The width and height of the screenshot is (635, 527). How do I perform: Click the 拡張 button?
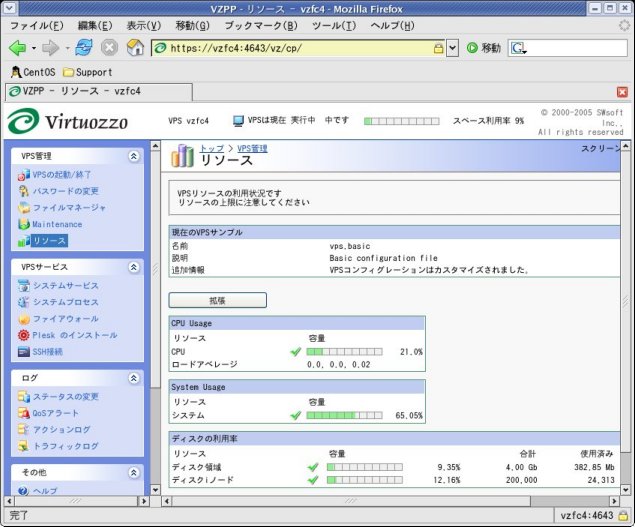coord(217,300)
